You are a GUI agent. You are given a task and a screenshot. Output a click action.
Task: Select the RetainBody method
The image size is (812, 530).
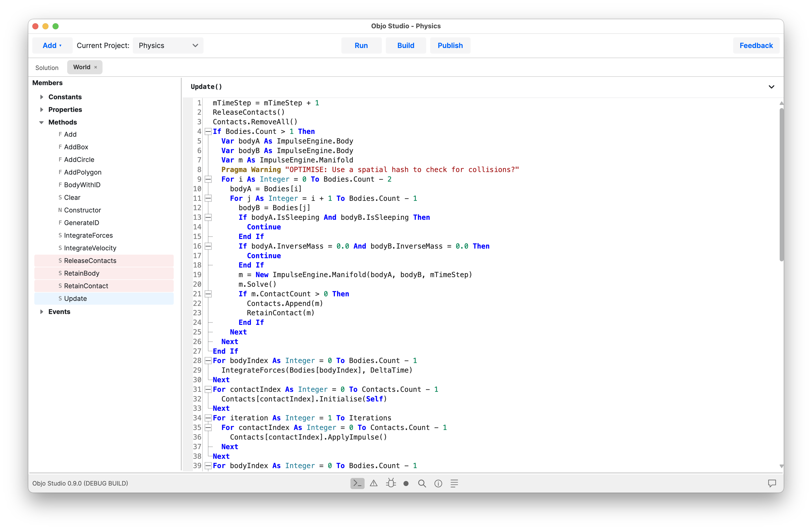104,273
